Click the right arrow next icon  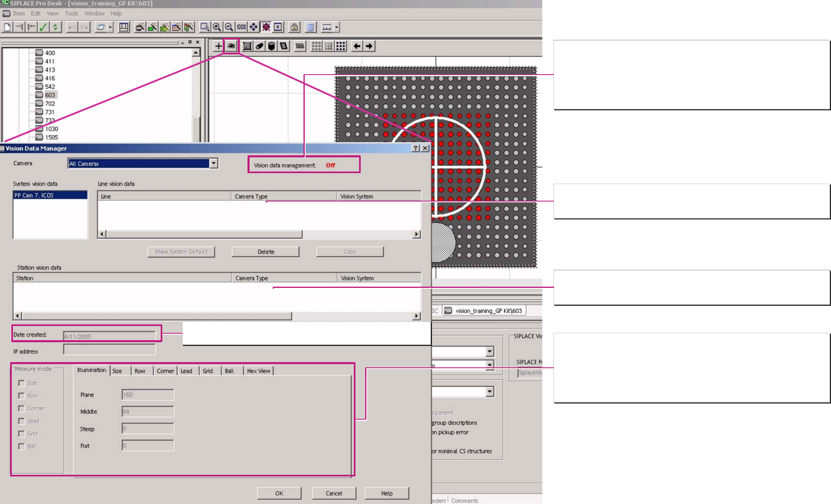(x=369, y=46)
